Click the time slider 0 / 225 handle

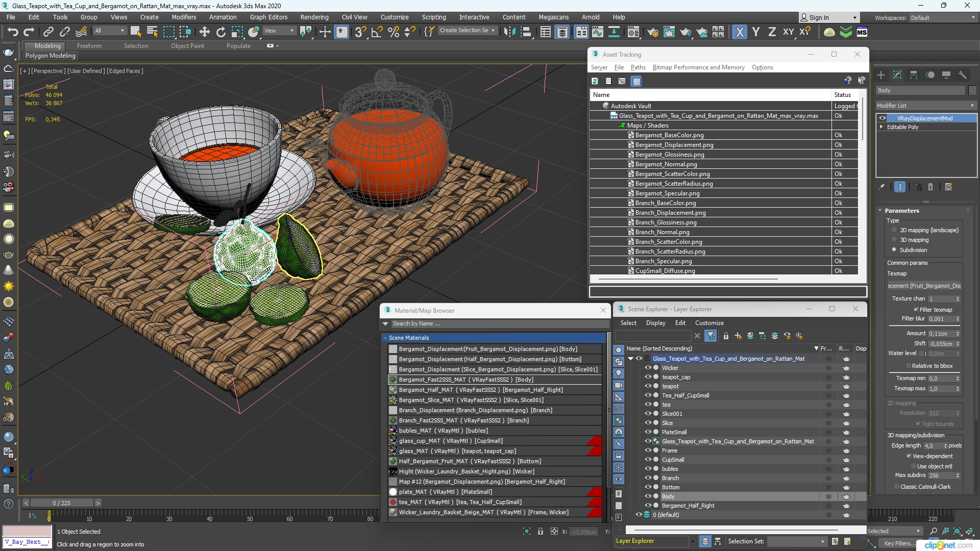pyautogui.click(x=62, y=503)
